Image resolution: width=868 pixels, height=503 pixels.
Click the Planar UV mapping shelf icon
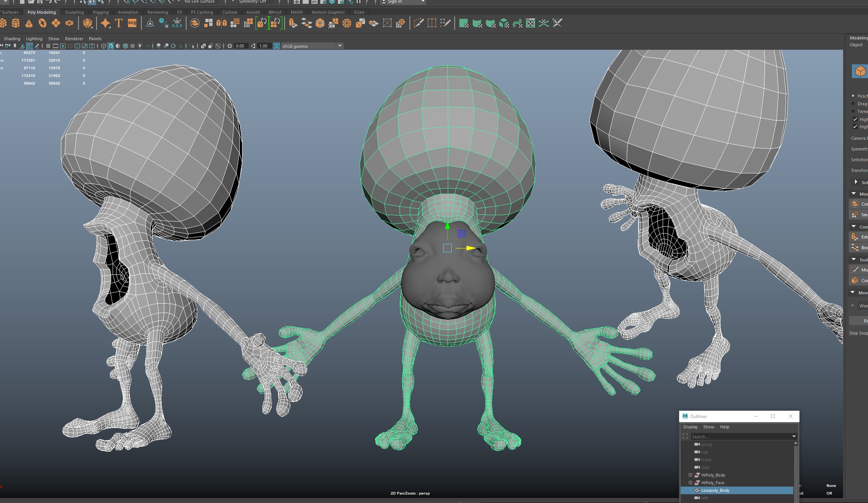[x=463, y=23]
